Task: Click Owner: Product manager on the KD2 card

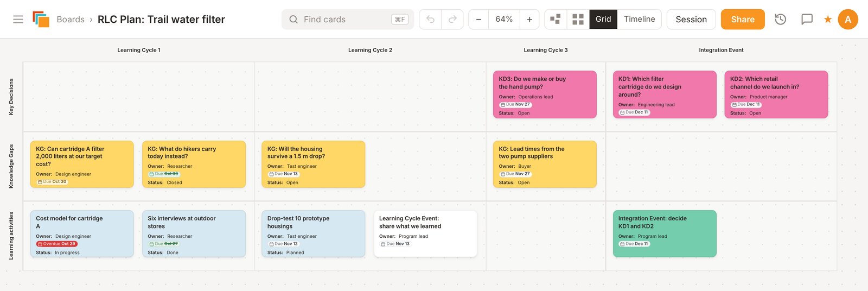Action: [759, 97]
